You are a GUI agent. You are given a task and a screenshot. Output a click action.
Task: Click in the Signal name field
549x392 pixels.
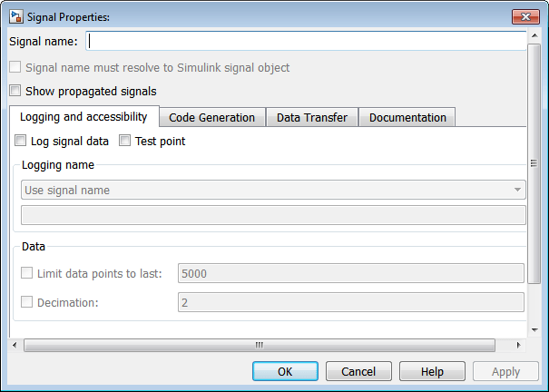(x=305, y=41)
